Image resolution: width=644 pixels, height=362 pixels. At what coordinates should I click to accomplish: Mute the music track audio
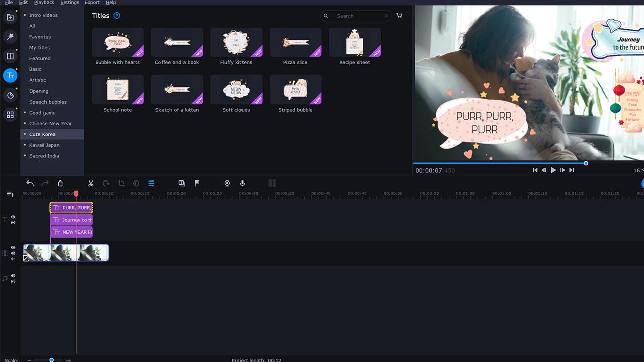13,275
